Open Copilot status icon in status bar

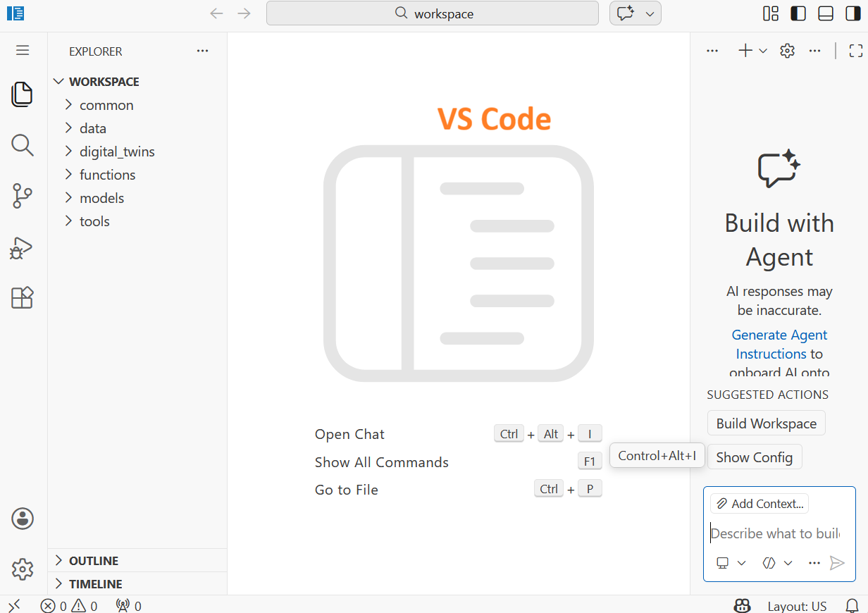click(742, 606)
